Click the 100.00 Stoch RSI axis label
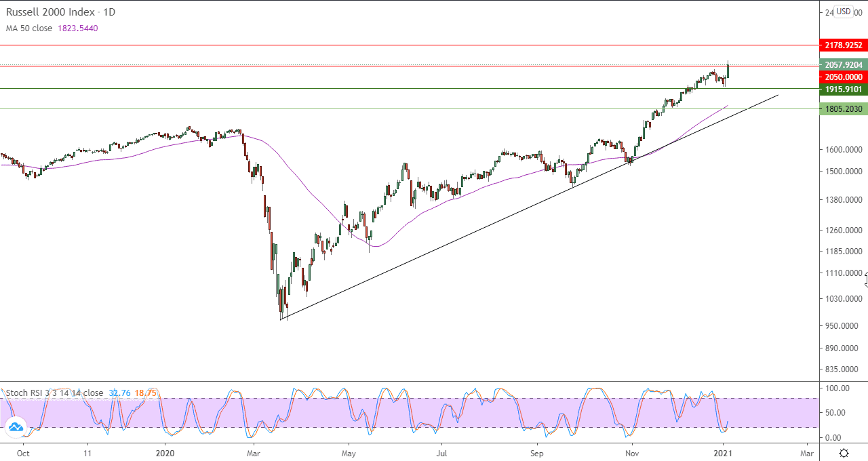 tap(838, 388)
